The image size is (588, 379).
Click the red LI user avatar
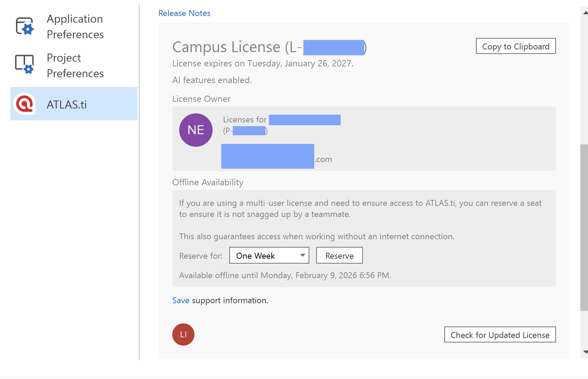[x=183, y=334]
